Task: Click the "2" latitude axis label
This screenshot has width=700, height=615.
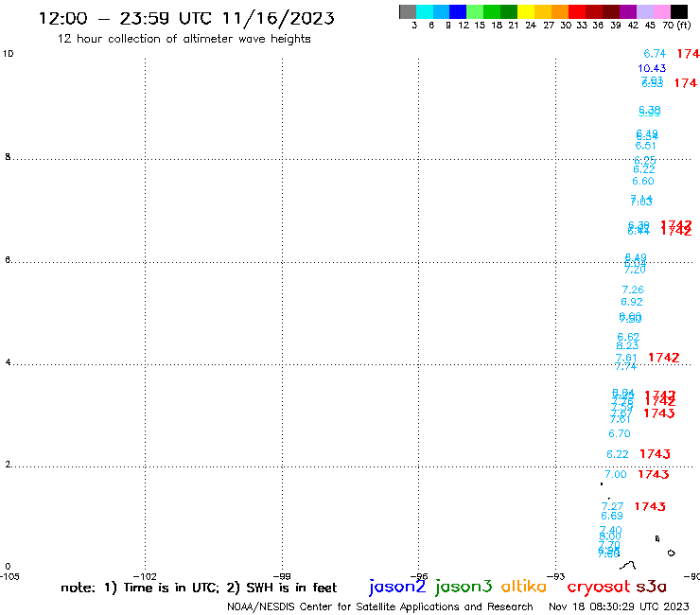Action: coord(8,465)
